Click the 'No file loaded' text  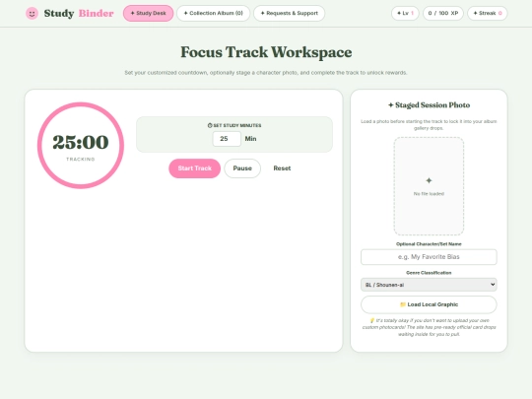click(x=429, y=194)
